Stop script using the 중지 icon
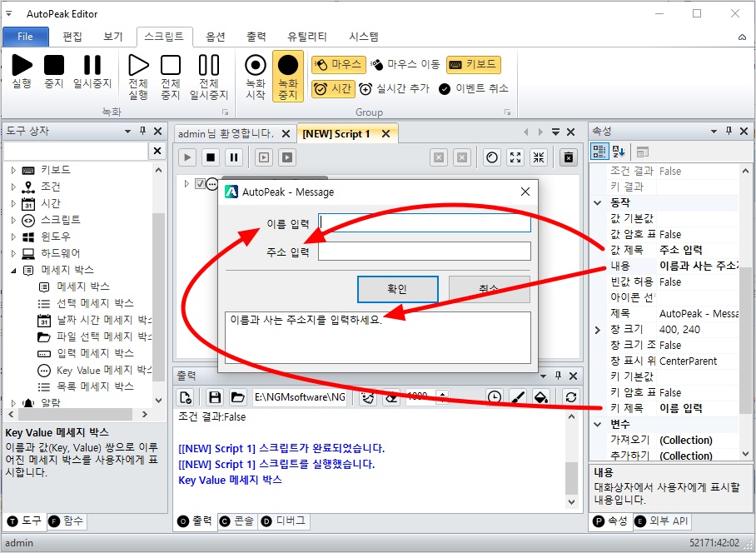 (54, 72)
